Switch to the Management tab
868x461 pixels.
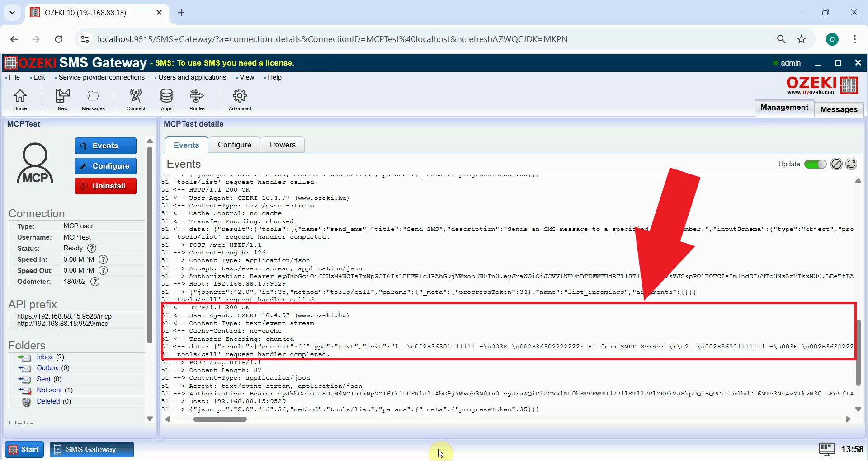coord(784,108)
